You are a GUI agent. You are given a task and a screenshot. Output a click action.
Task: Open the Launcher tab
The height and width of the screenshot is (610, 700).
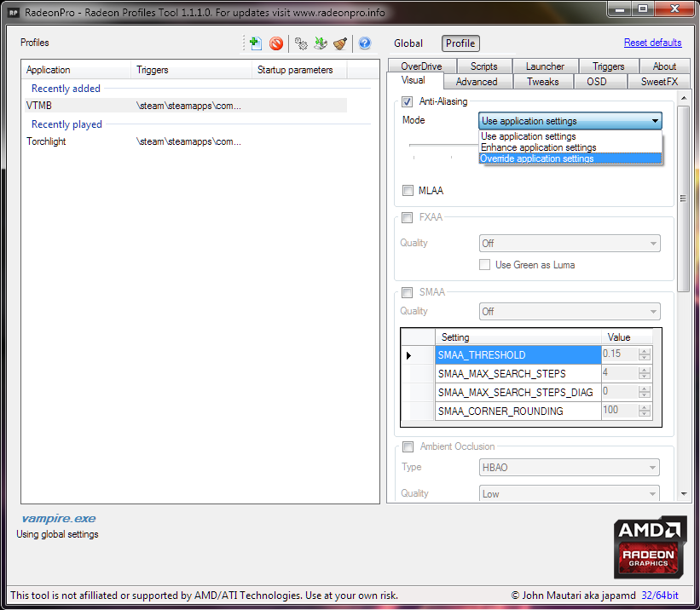click(545, 66)
